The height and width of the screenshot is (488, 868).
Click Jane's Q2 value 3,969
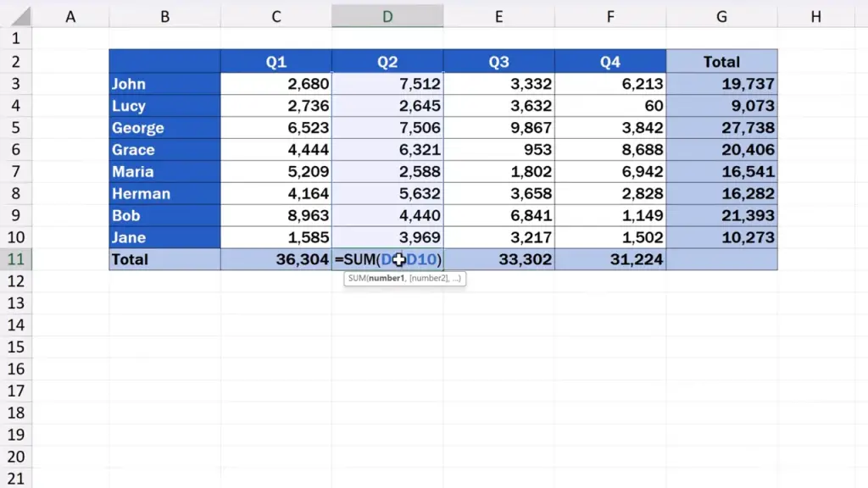click(x=387, y=237)
